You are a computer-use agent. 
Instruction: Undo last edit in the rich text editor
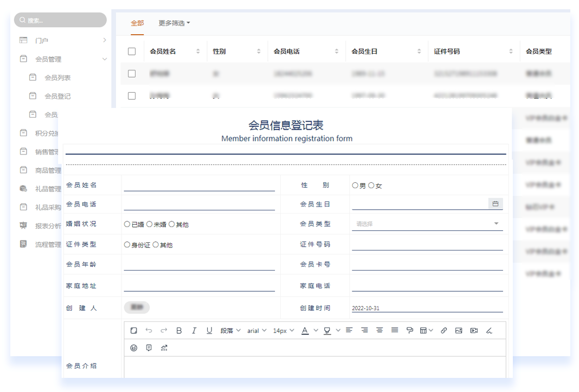148,330
